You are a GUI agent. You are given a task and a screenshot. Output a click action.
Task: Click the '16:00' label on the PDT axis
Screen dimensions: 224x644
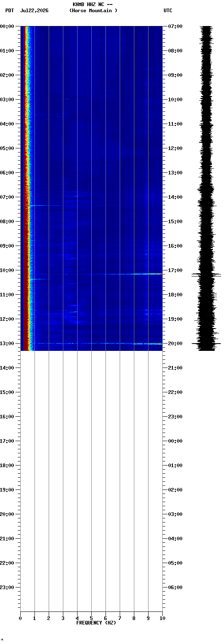7,417
